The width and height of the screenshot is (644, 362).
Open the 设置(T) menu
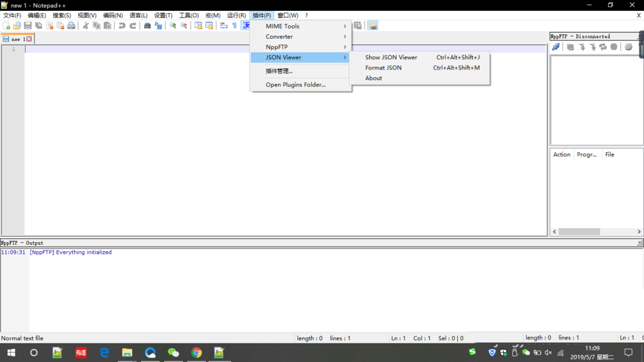[163, 15]
